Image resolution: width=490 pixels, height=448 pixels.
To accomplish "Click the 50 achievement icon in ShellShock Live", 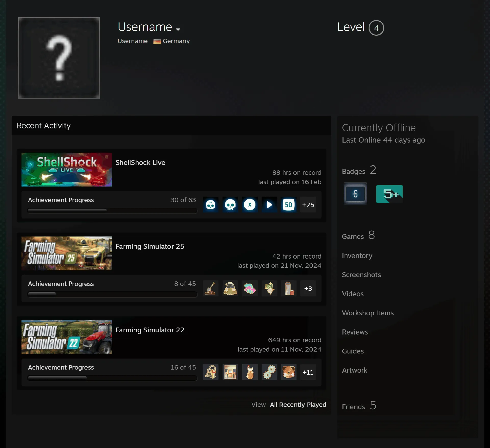I will (x=289, y=205).
